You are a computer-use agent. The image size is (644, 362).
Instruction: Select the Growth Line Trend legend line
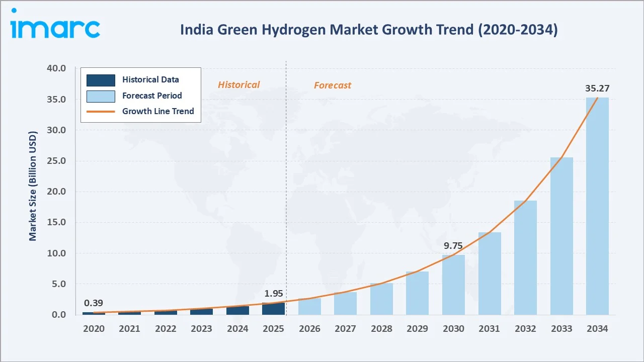tap(101, 112)
